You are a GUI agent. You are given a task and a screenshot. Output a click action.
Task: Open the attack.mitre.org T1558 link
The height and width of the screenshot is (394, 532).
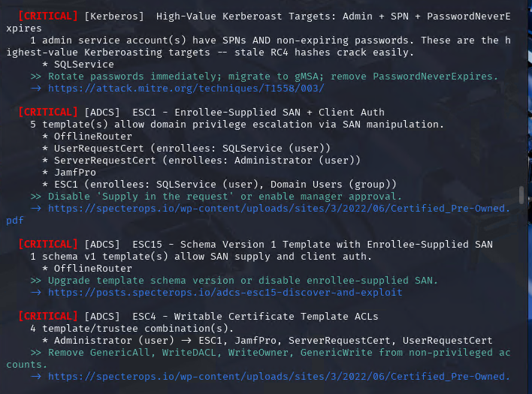pos(186,88)
